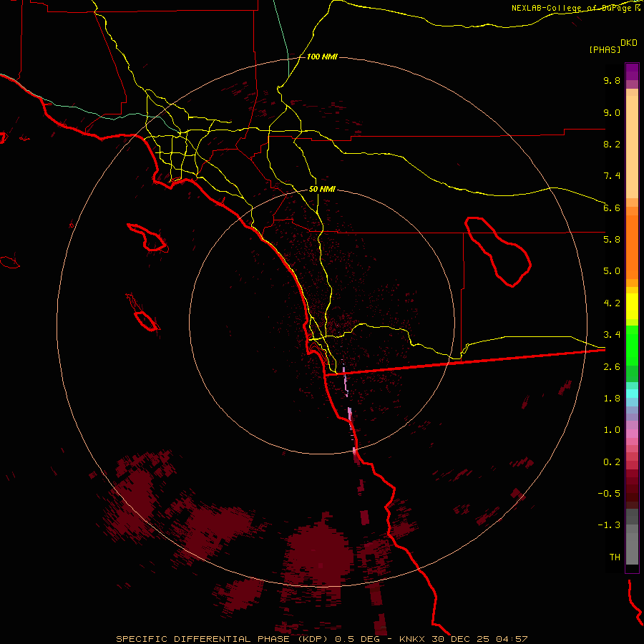This screenshot has width=644, height=644.
Task: Click the orange segment of the color bar
Action: click(632, 248)
